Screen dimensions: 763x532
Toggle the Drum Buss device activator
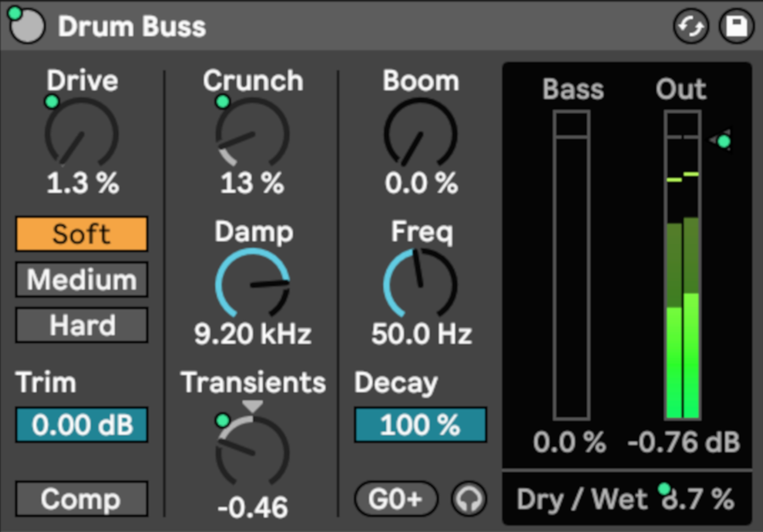tap(27, 26)
